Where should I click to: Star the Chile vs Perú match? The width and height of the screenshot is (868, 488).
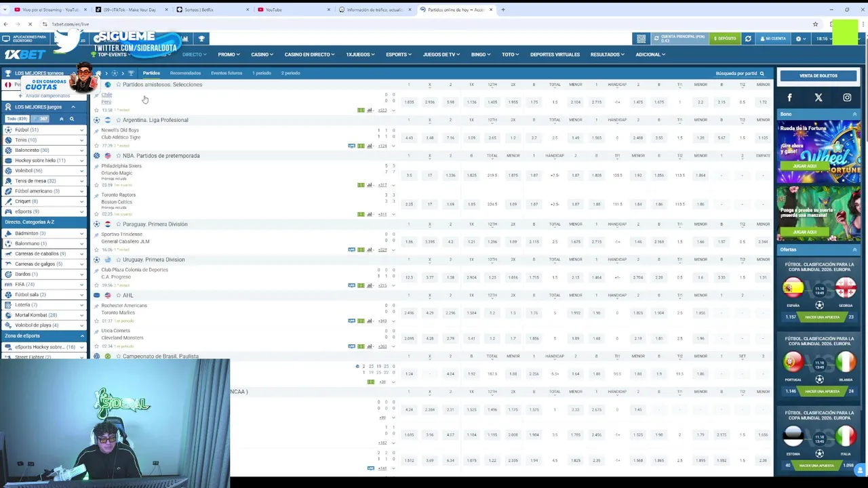[x=96, y=110]
